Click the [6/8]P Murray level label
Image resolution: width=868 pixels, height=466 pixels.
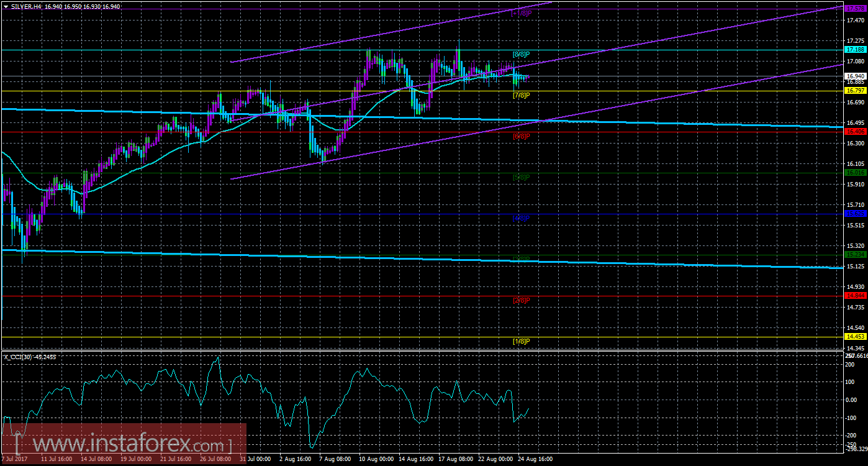coord(521,136)
